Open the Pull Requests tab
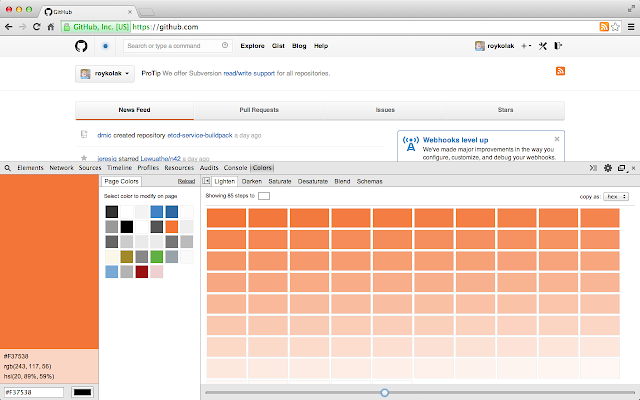This screenshot has height=400, width=640. (259, 110)
